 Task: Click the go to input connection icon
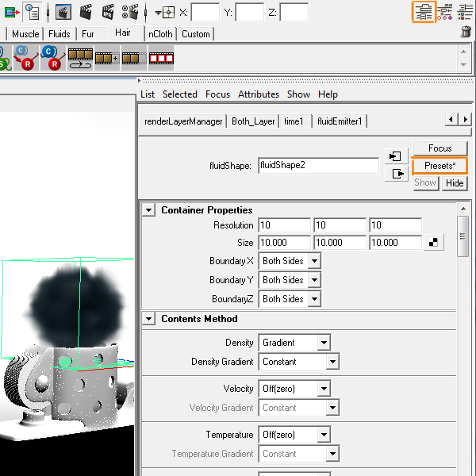point(396,156)
